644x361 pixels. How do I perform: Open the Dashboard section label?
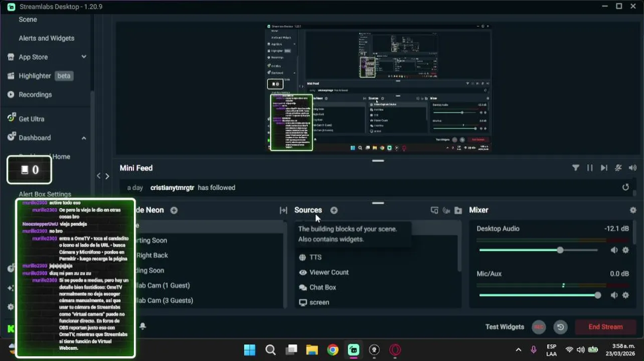35,137
